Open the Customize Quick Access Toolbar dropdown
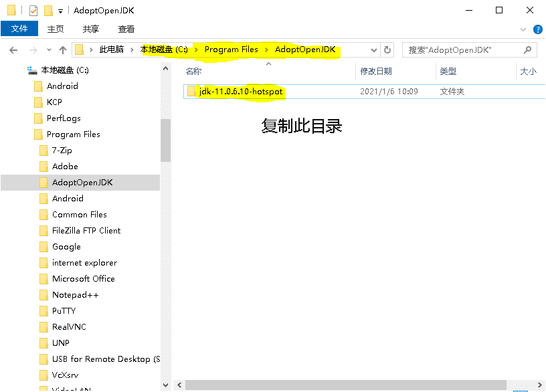This screenshot has height=392, width=546. click(60, 11)
